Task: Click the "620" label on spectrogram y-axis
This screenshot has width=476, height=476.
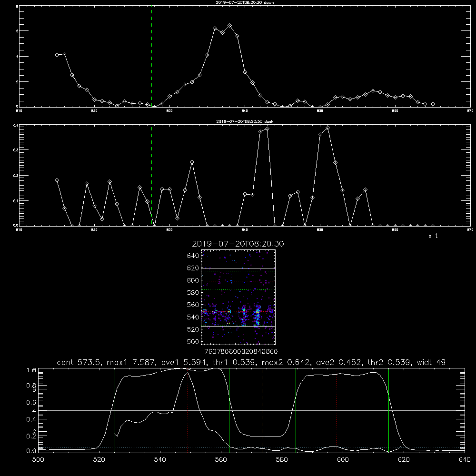Action: tap(193, 268)
